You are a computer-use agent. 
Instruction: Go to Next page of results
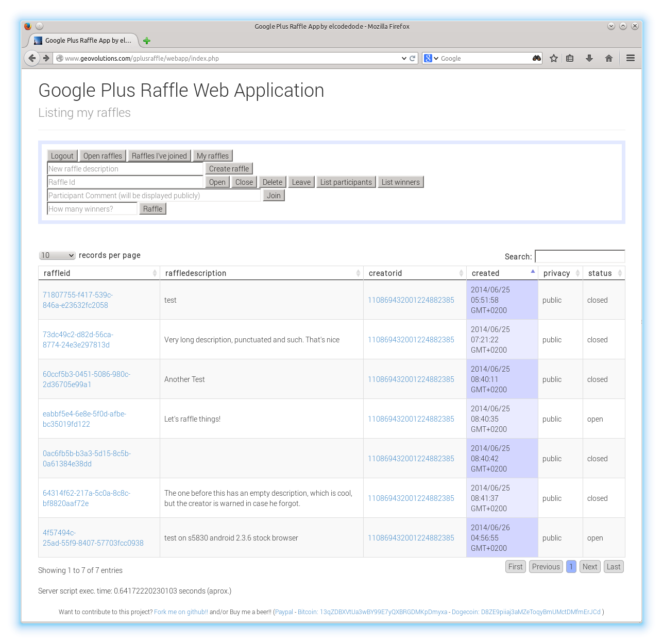pyautogui.click(x=590, y=566)
